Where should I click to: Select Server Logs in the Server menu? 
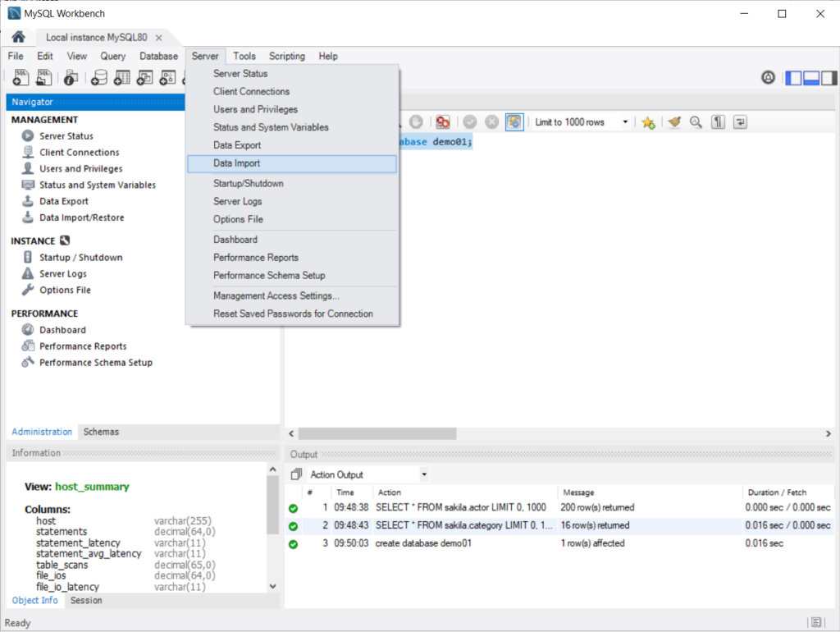[292, 202]
